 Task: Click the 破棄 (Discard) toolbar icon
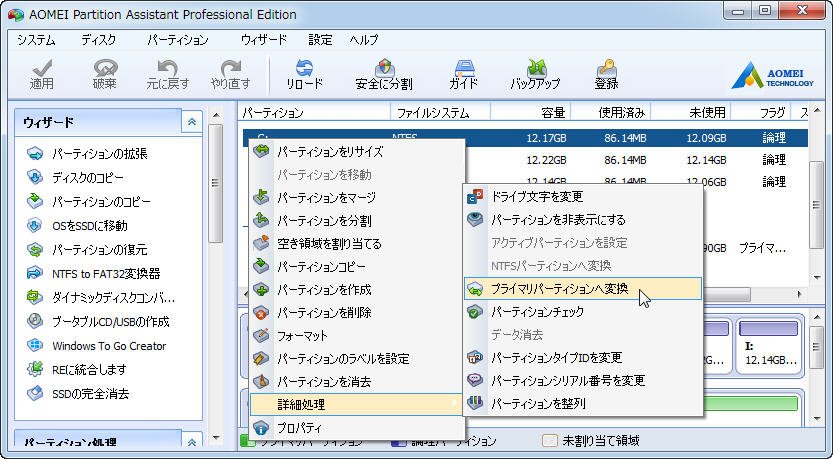105,68
